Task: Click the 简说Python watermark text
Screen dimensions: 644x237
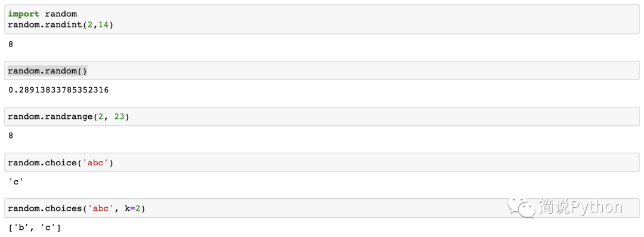Action: click(x=580, y=206)
